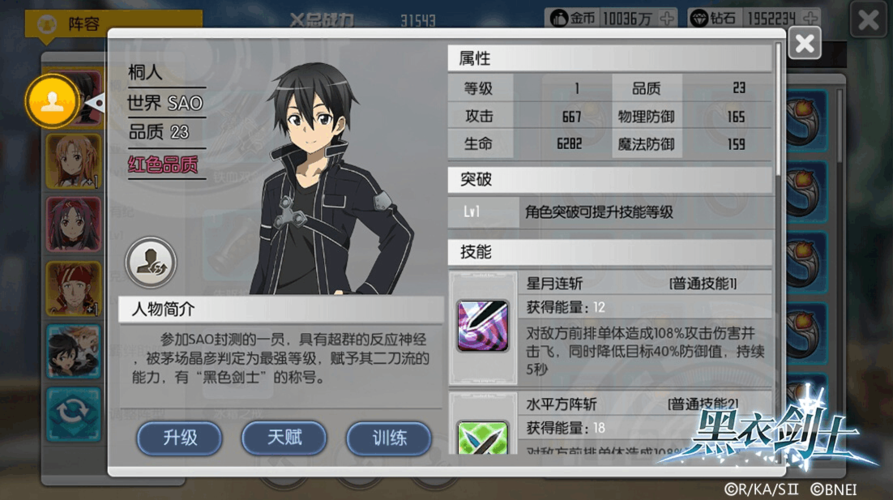Image resolution: width=893 pixels, height=500 pixels.
Task: Click the 天赋 talent button
Action: 284,438
